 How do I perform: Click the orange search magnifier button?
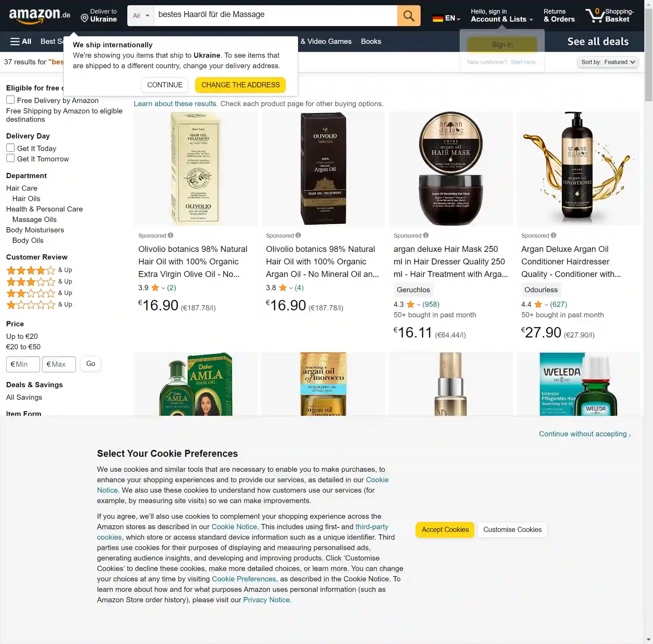tap(408, 16)
